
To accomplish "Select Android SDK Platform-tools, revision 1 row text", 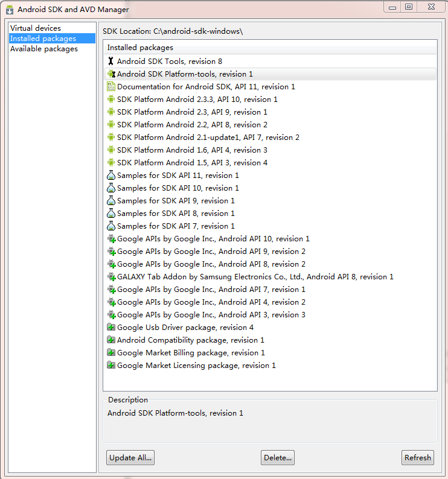I will pyautogui.click(x=185, y=74).
